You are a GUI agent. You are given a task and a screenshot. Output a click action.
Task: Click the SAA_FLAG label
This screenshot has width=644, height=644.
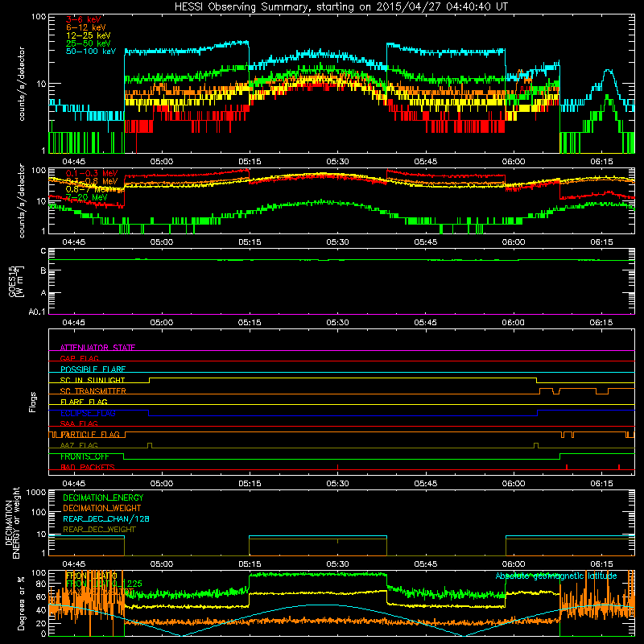click(x=79, y=424)
